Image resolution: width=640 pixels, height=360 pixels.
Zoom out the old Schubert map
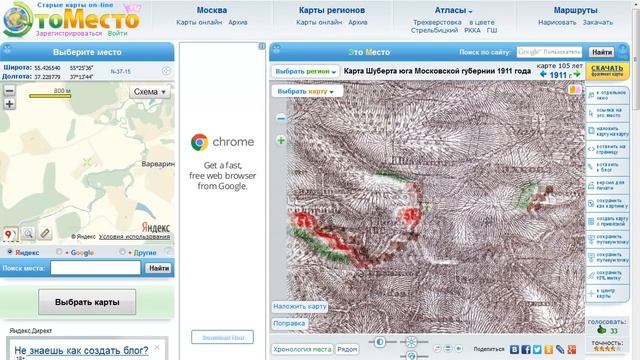(281, 118)
